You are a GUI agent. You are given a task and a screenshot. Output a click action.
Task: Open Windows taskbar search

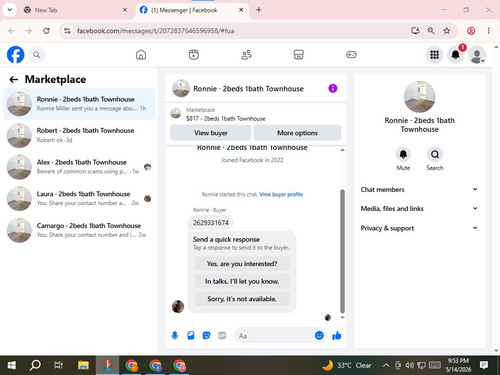35,365
